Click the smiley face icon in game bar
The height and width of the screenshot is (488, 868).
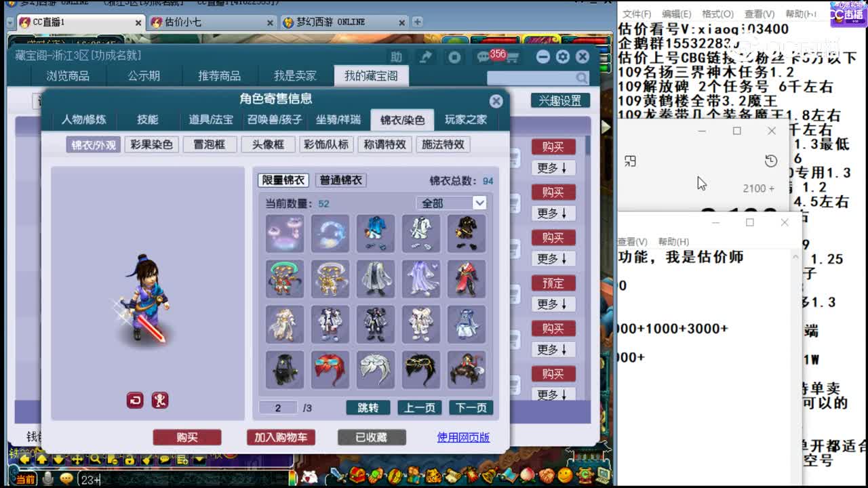(x=565, y=475)
